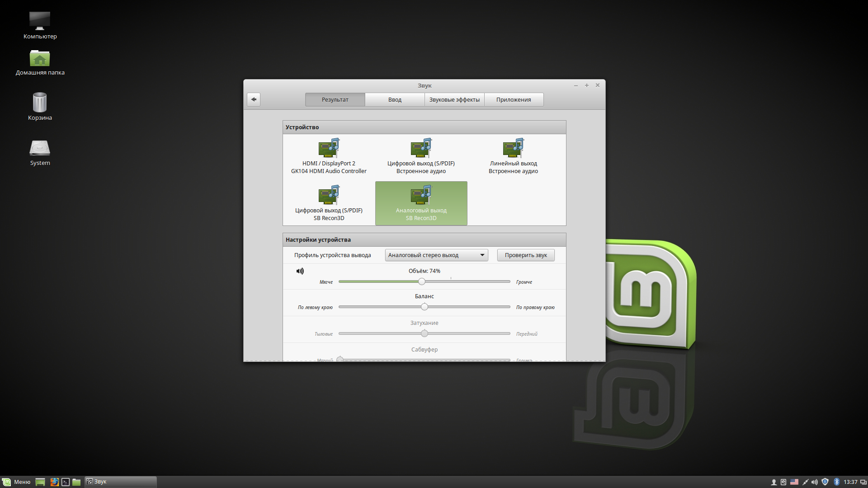Open the Звуковые эффекты tab

[454, 100]
